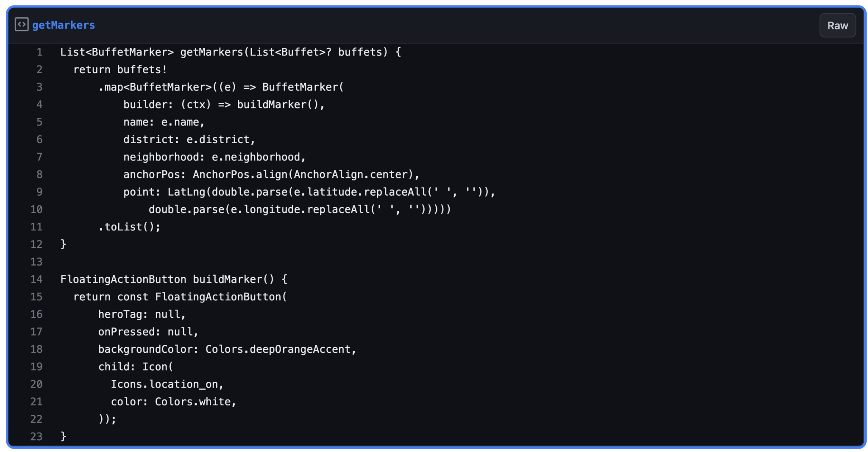Click the 'Icons.location_on,' code text
The height and width of the screenshot is (452, 868).
167,384
